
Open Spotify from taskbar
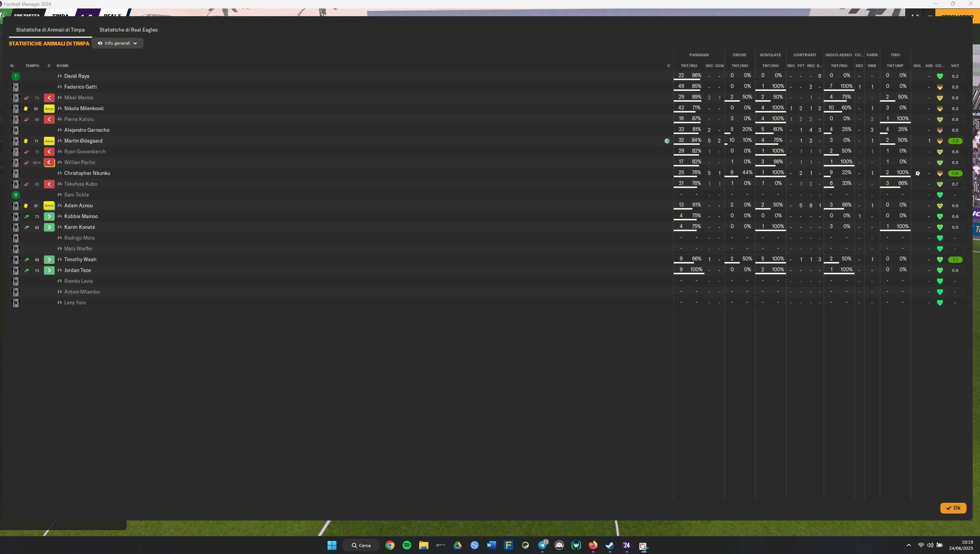click(x=407, y=545)
